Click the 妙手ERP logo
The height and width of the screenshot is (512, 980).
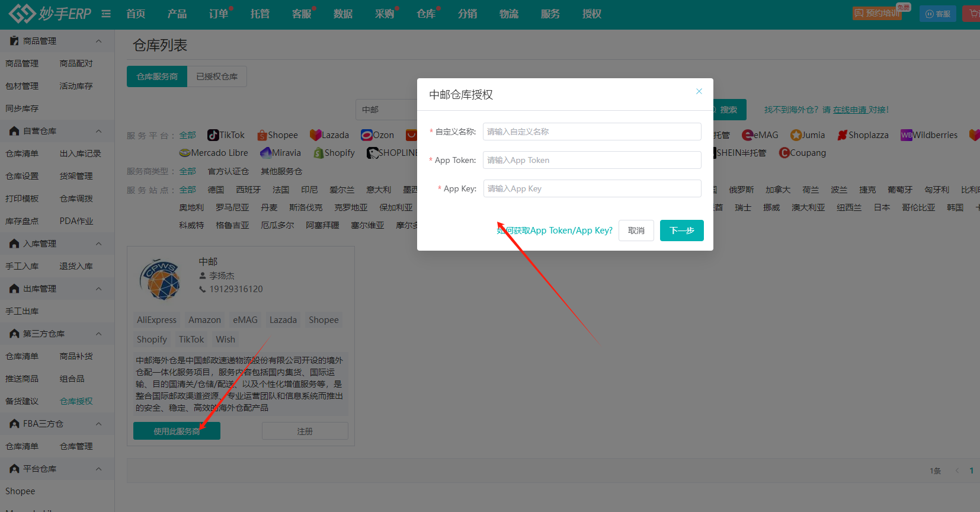click(50, 13)
